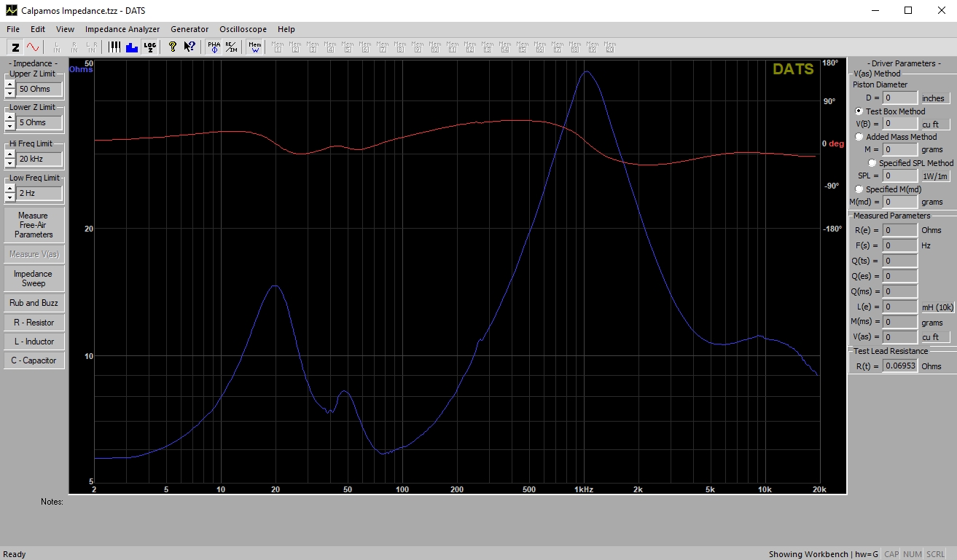957x560 pixels.
Task: Click the R(t) test lead resistance field
Action: 900,366
